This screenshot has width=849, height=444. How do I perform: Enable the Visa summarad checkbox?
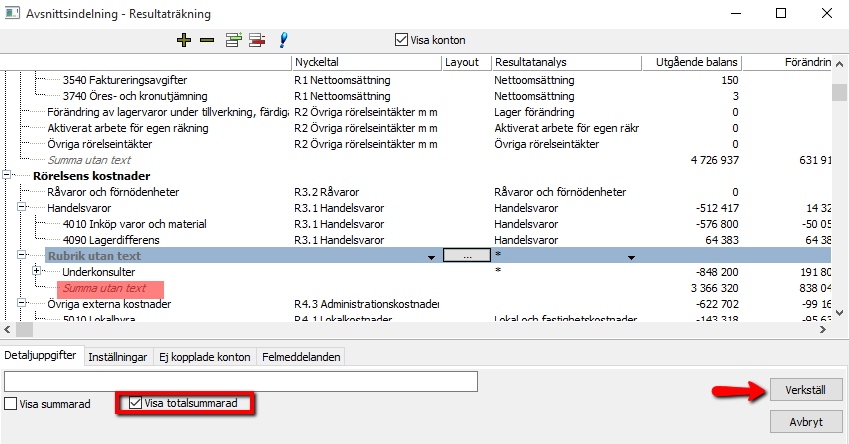pyautogui.click(x=10, y=404)
